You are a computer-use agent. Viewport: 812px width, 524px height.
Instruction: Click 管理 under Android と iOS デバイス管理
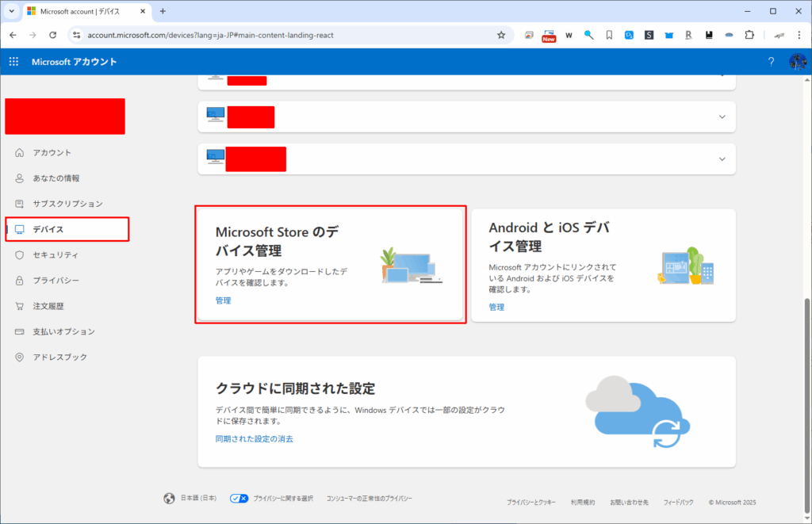tap(496, 307)
